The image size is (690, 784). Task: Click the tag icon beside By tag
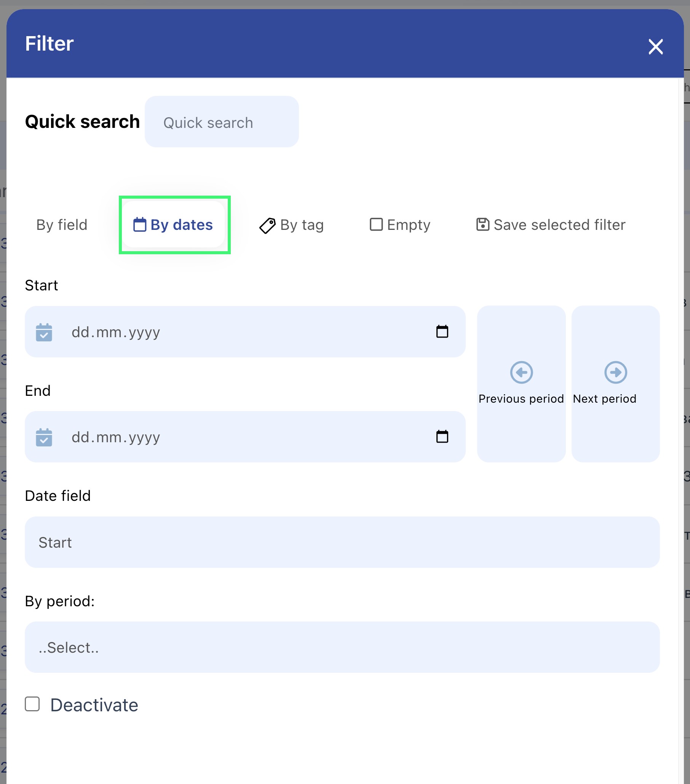coord(267,226)
